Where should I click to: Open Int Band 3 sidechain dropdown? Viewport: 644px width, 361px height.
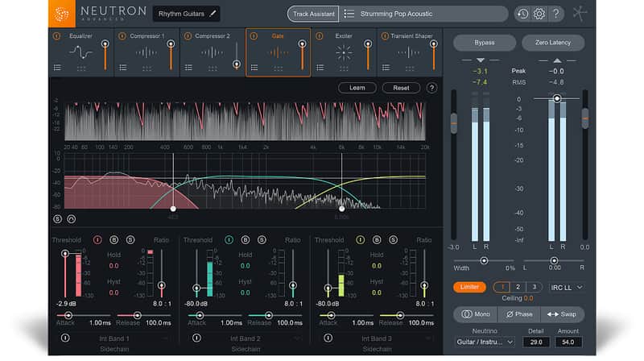pyautogui.click(x=382, y=338)
